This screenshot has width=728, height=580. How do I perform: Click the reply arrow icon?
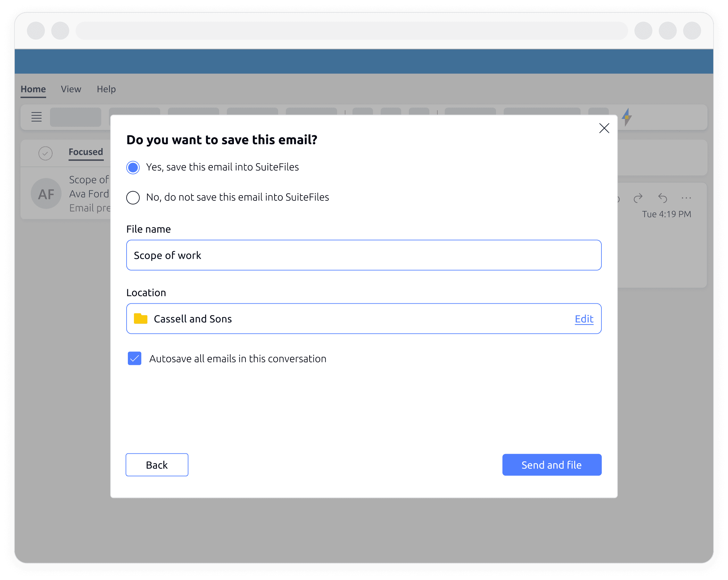click(663, 198)
